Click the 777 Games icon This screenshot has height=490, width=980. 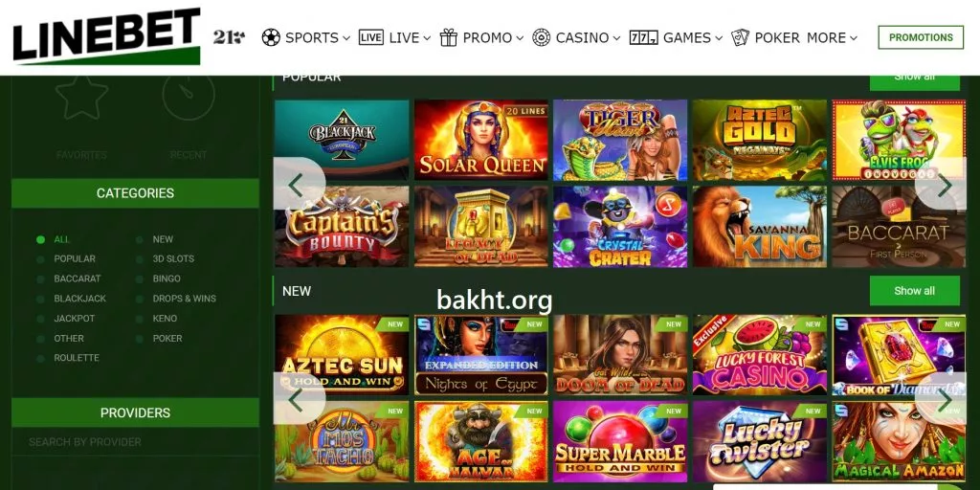(643, 37)
